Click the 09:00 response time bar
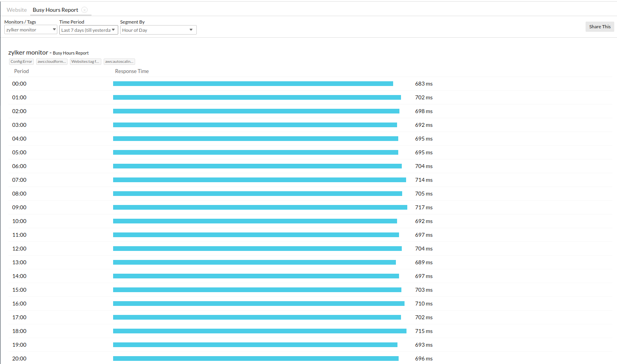Viewport: 617px width, 364px height. (x=260, y=207)
